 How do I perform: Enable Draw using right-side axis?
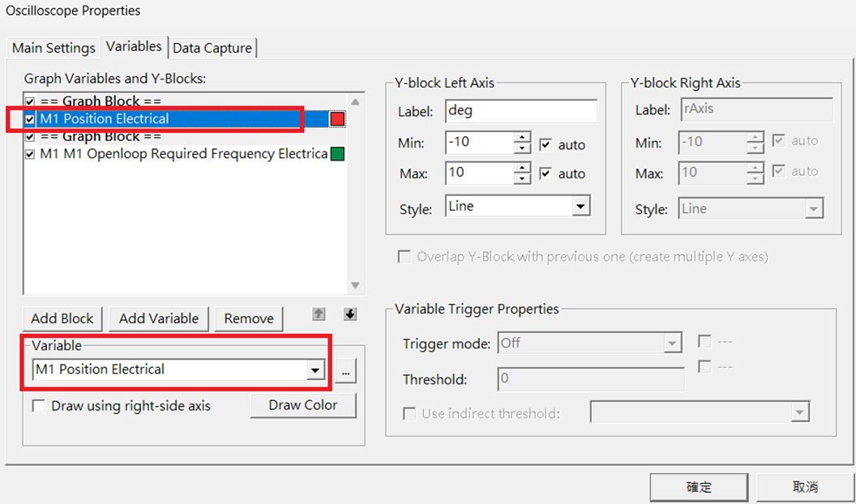(39, 406)
